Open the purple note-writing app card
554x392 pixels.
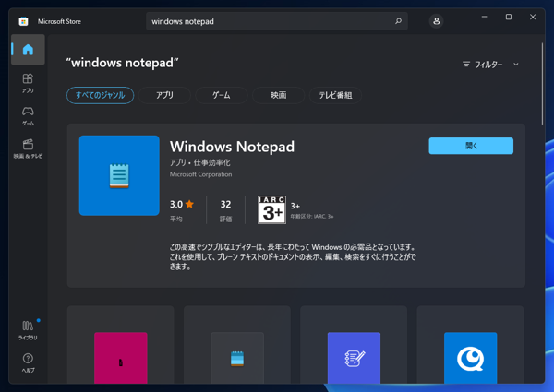click(x=354, y=345)
